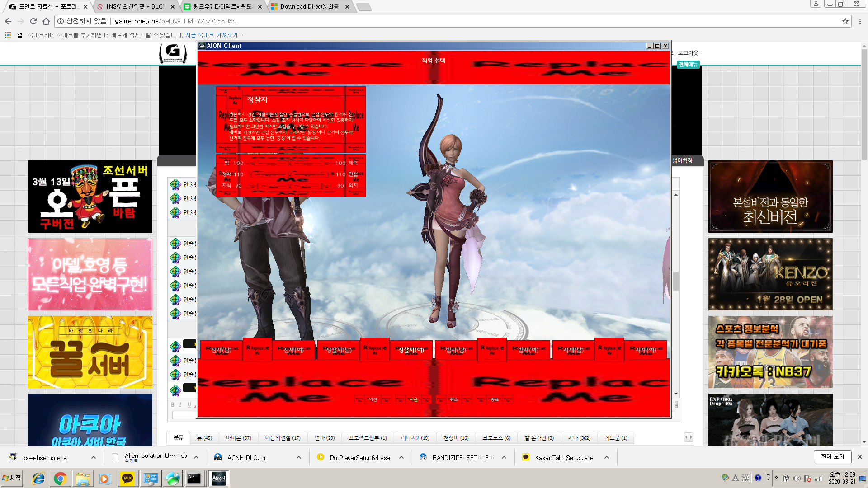868x488 pixels.
Task: Select the 정찰자(여) class option
Action: [411, 350]
